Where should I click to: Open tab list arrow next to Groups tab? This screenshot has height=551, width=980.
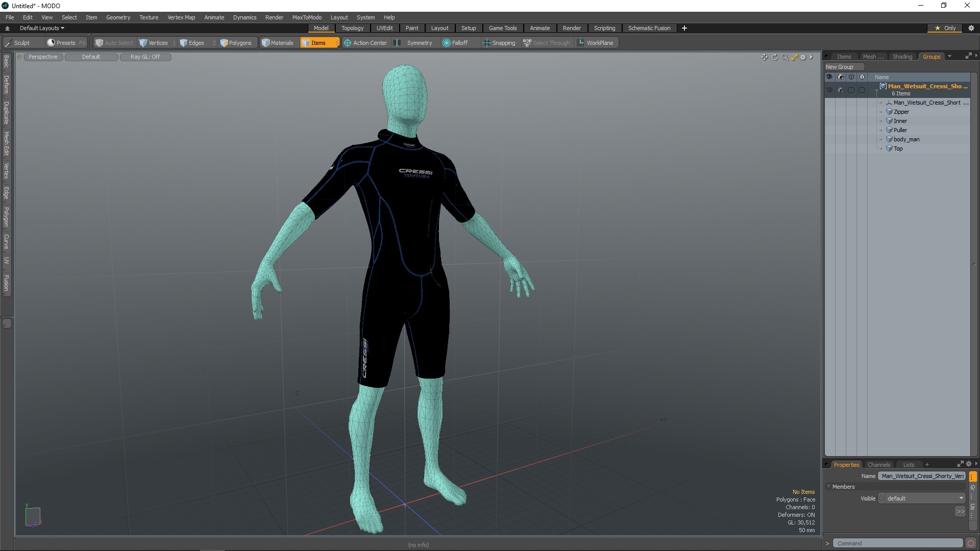click(949, 57)
